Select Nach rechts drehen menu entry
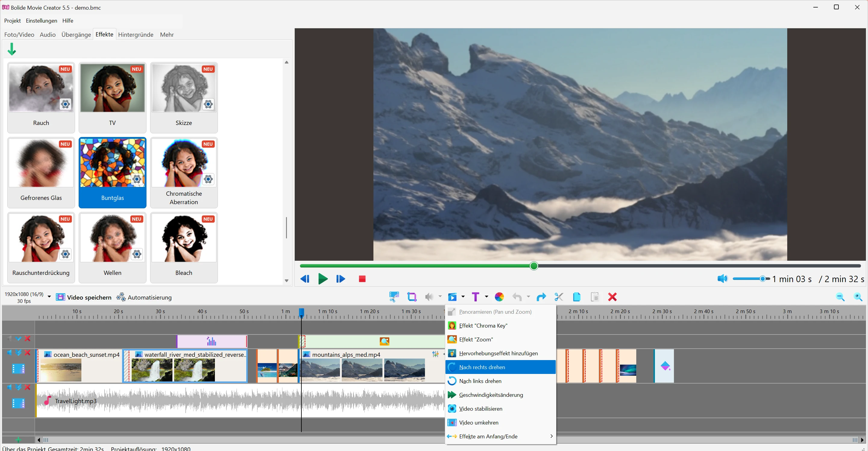 (500, 367)
